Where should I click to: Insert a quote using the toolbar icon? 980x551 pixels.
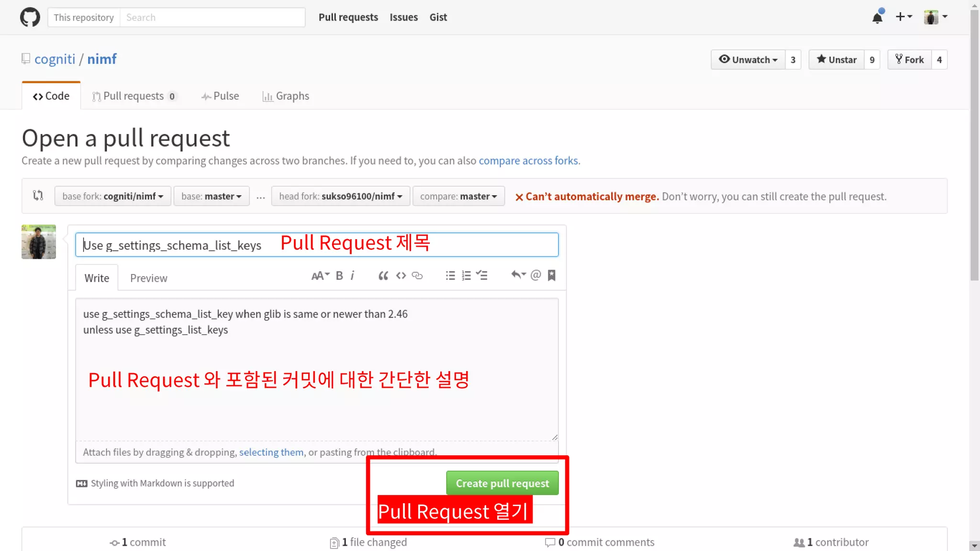[x=383, y=275]
